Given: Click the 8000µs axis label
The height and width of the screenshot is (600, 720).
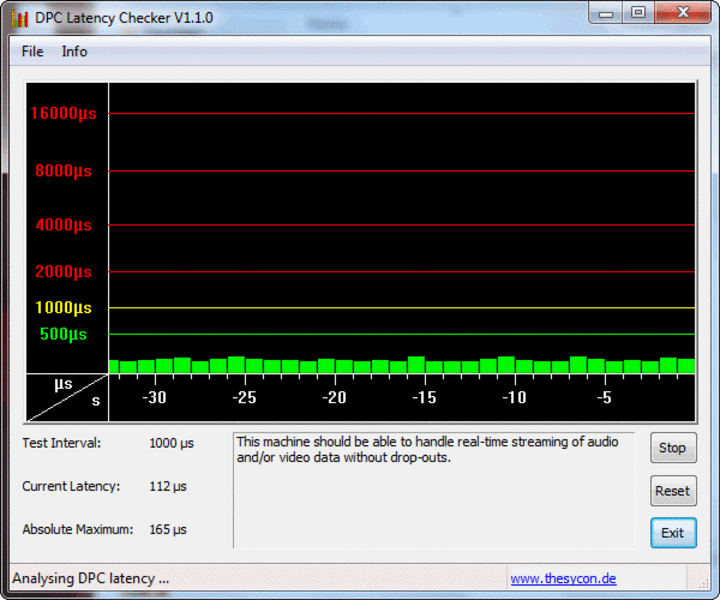Looking at the screenshot, I should (63, 171).
